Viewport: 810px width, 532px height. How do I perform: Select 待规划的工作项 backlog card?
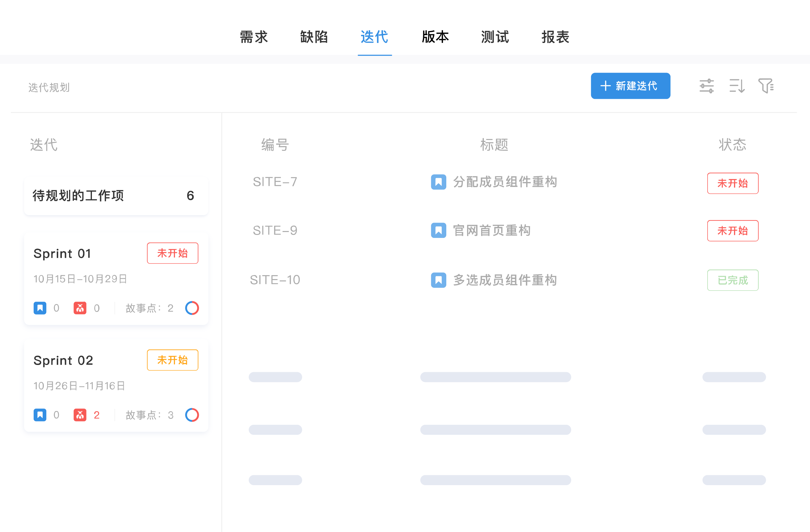[116, 196]
